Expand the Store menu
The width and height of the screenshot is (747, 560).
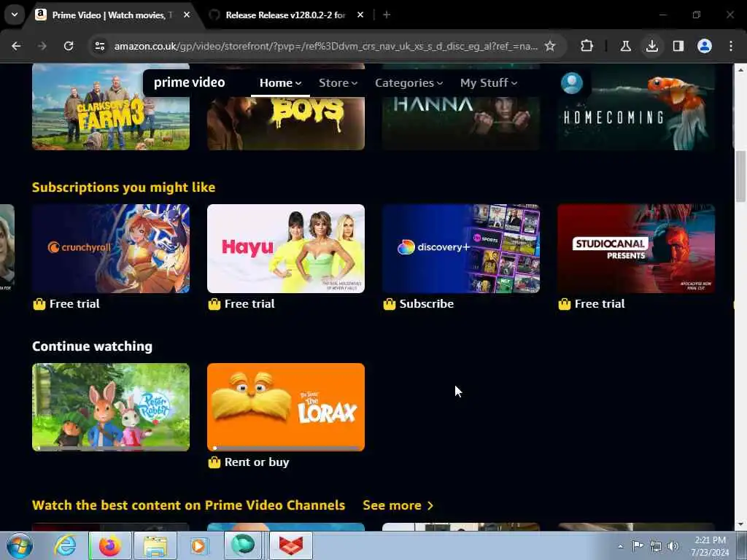(x=338, y=83)
